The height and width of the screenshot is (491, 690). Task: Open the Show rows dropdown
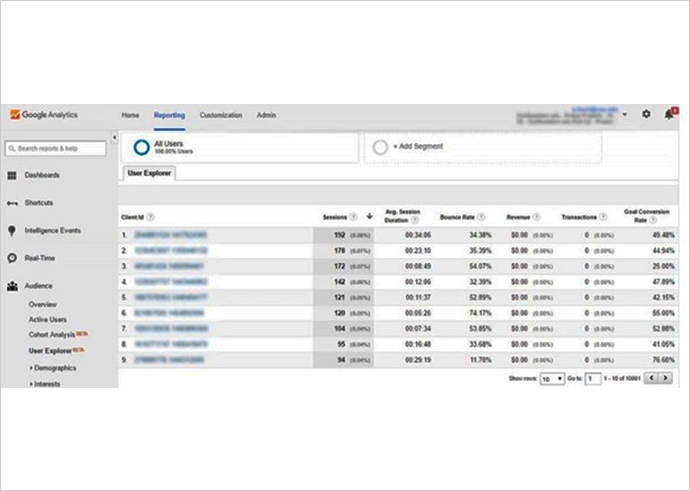[552, 379]
